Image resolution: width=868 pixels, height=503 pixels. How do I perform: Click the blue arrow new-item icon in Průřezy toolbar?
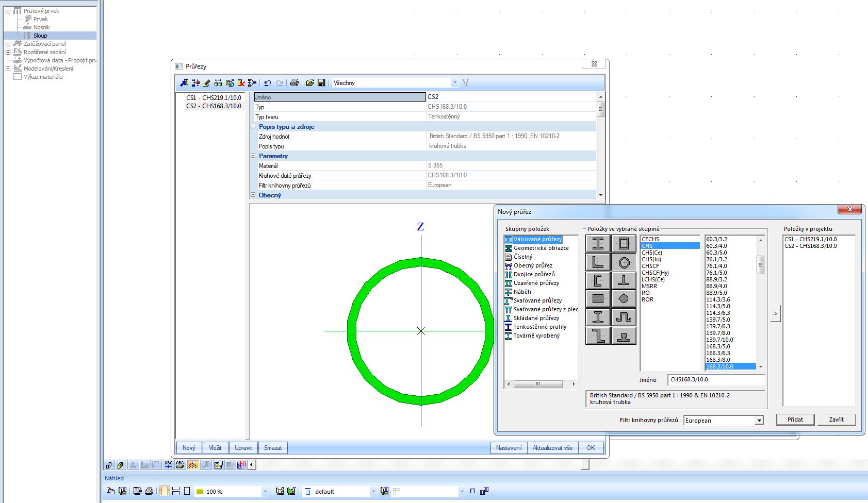[x=184, y=82]
